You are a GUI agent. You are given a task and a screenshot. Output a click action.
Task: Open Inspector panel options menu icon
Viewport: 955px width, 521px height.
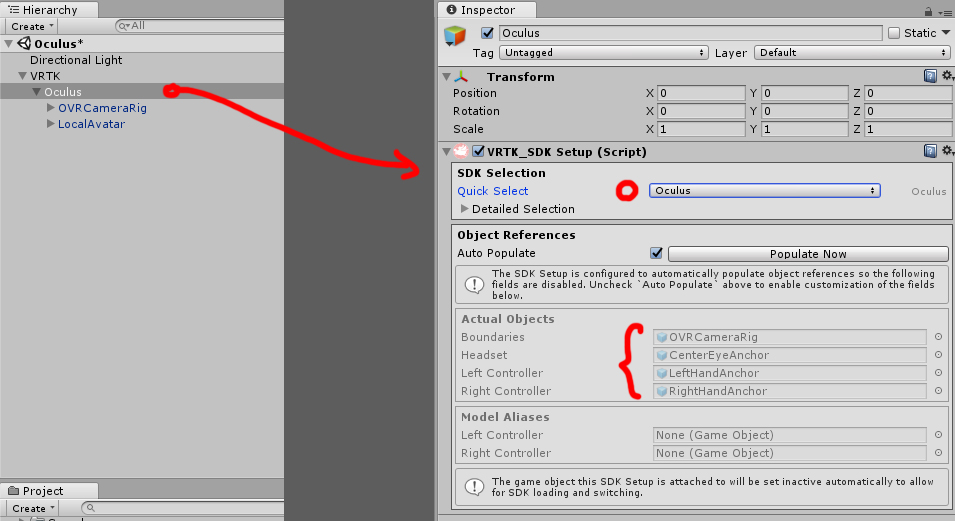click(946, 12)
